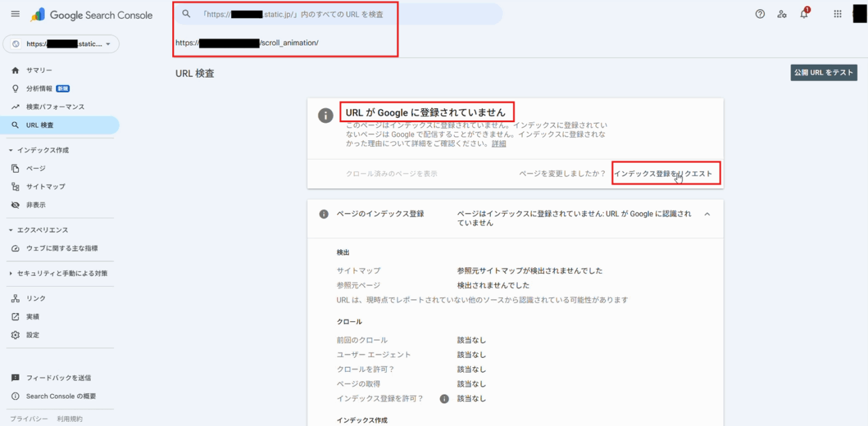Viewport: 868px width, 426px height.
Task: Collapse the ページのインデックス登録 section
Action: point(707,214)
